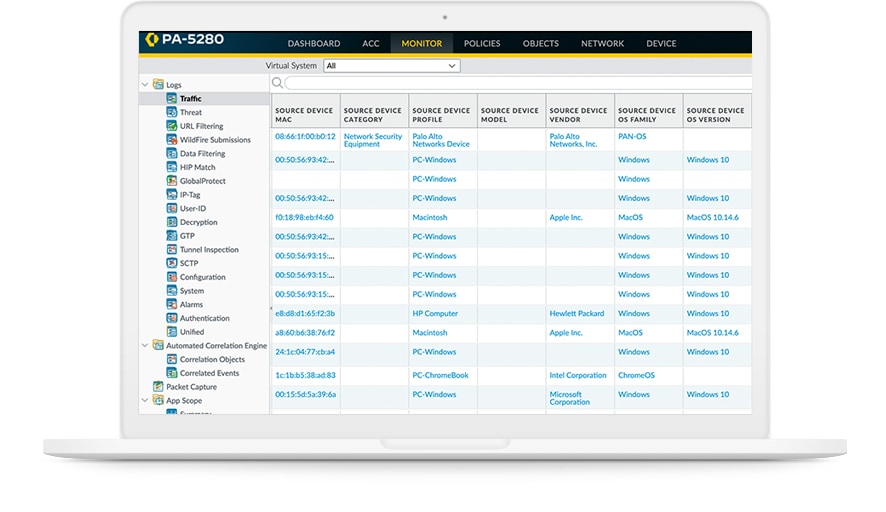Viewport: 886px width, 512px height.
Task: Select the Automated Correlation Engine tree label
Action: [x=216, y=345]
